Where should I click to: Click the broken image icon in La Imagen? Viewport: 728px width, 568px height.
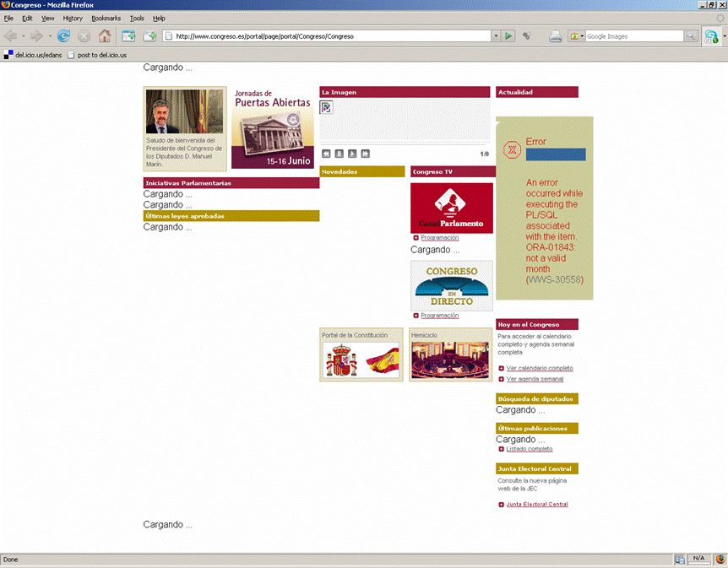(x=327, y=107)
